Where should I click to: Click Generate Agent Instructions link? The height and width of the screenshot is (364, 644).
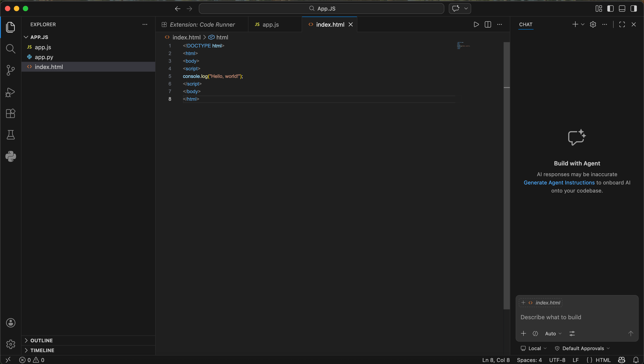pos(559,182)
